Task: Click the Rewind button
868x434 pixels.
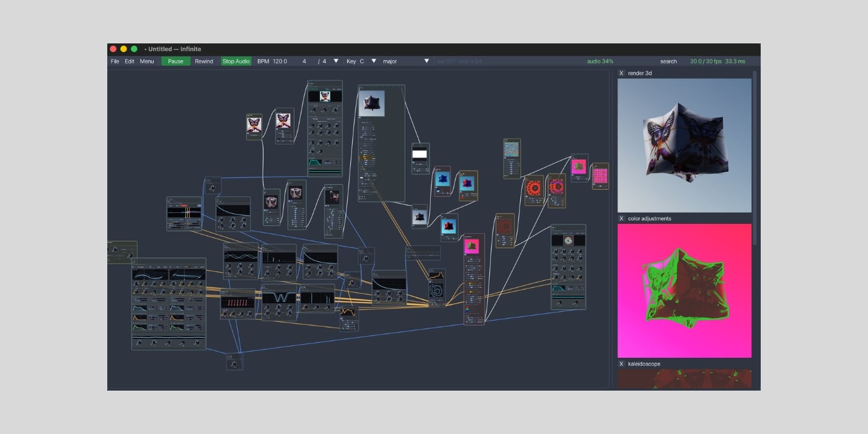Action: click(x=204, y=61)
